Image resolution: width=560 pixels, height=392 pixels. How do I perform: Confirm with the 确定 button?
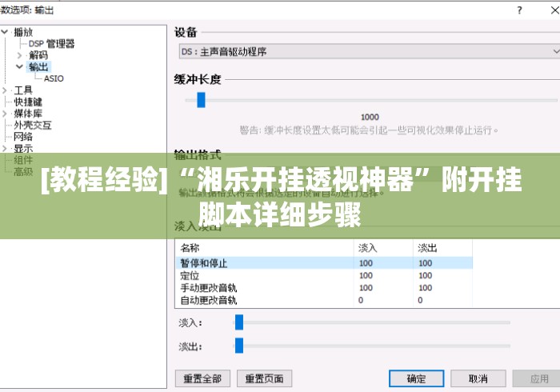click(417, 378)
